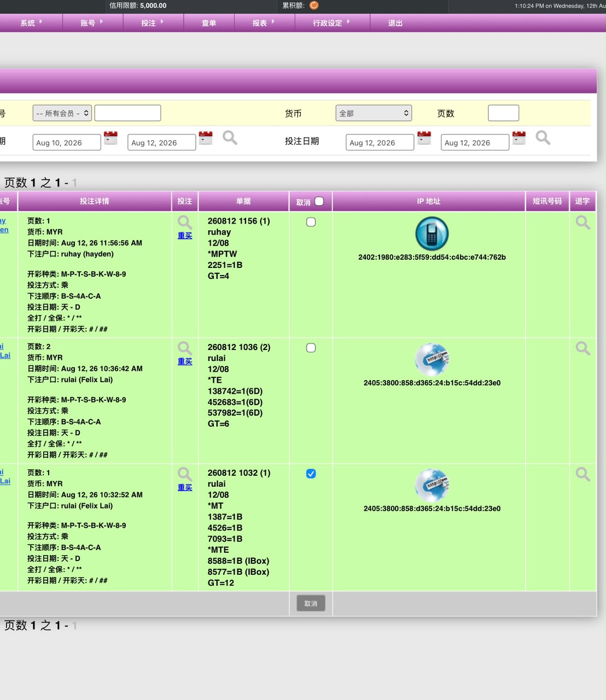This screenshot has height=700, width=606.
Task: Open the 查单 menu item
Action: [x=209, y=23]
